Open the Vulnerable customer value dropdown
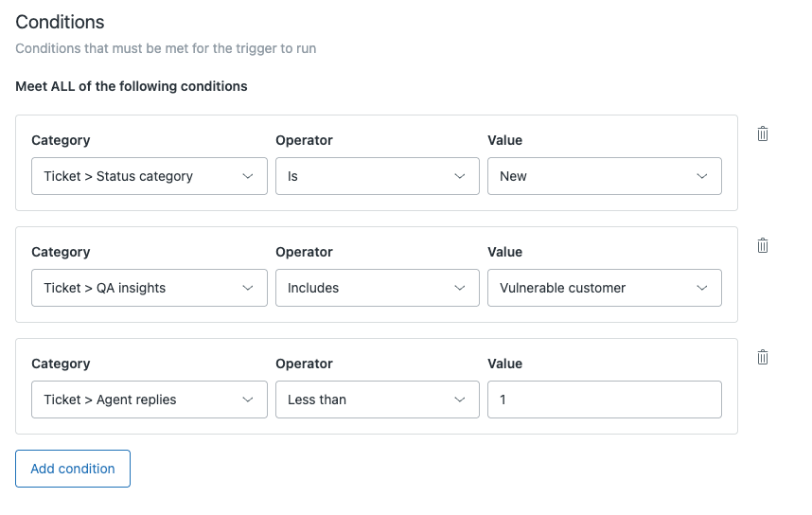Viewport: 812px width, 515px height. coord(604,289)
